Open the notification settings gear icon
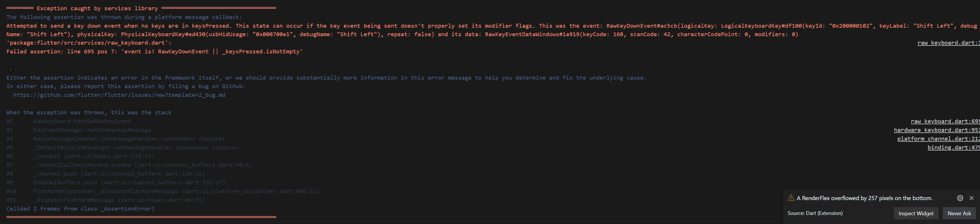Viewport: 980px width, 224px height. click(960, 198)
